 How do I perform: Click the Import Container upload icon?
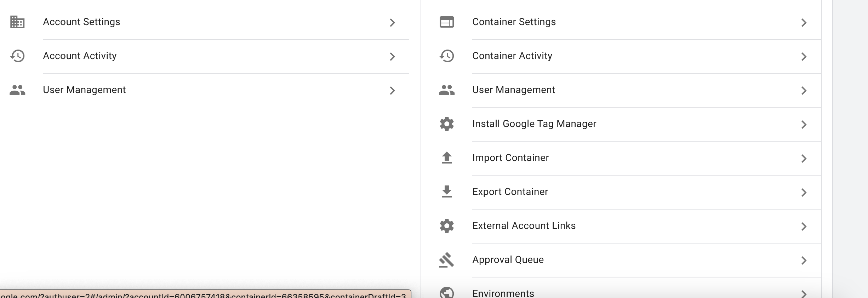click(447, 157)
